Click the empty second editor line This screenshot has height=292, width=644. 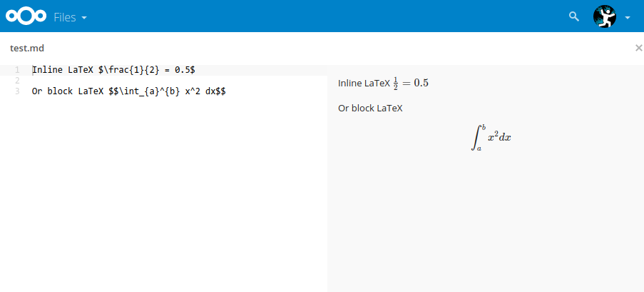[x=179, y=81]
